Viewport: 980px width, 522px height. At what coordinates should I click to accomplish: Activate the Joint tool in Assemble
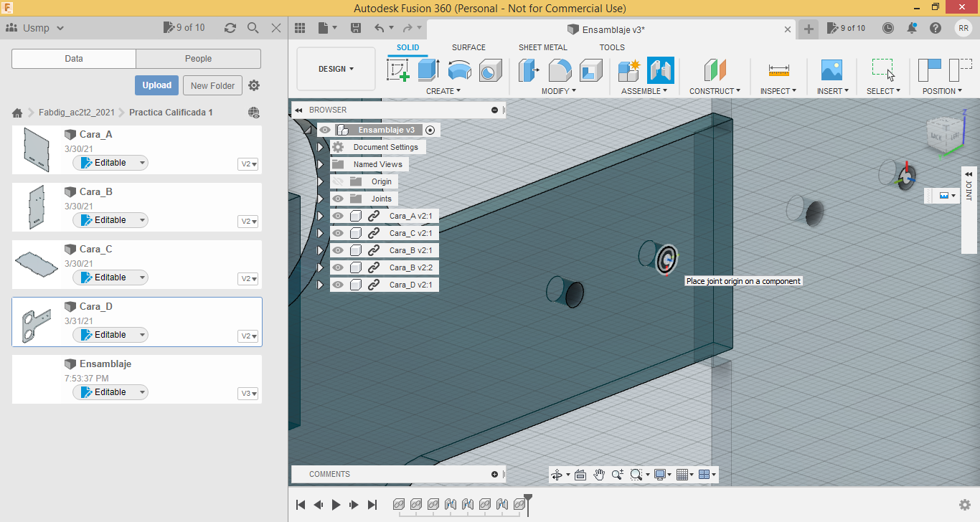[x=661, y=70]
